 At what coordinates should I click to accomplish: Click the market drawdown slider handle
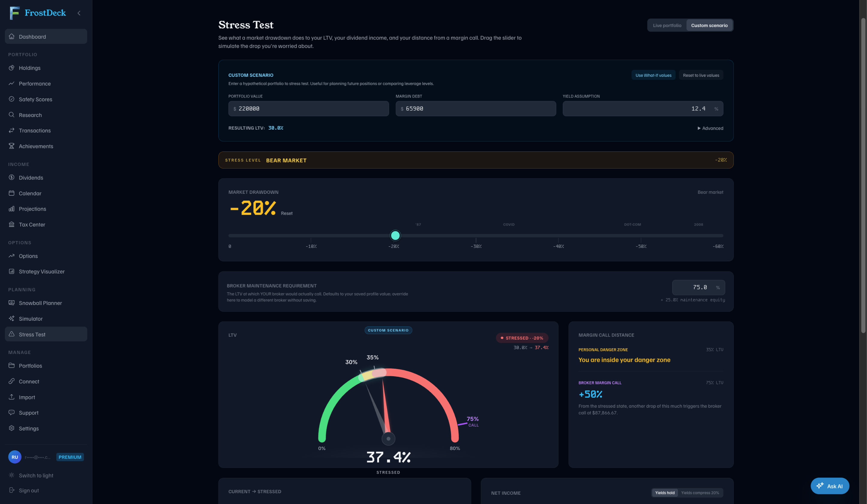click(x=395, y=236)
